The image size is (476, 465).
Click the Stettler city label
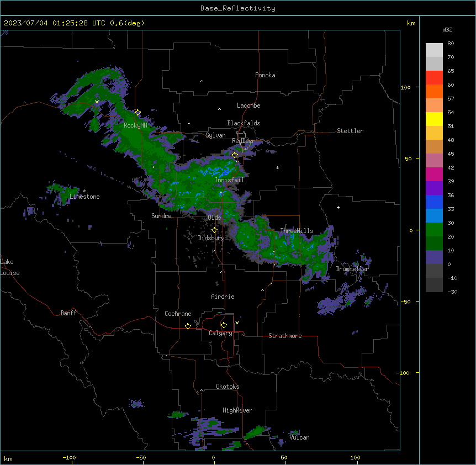click(350, 131)
